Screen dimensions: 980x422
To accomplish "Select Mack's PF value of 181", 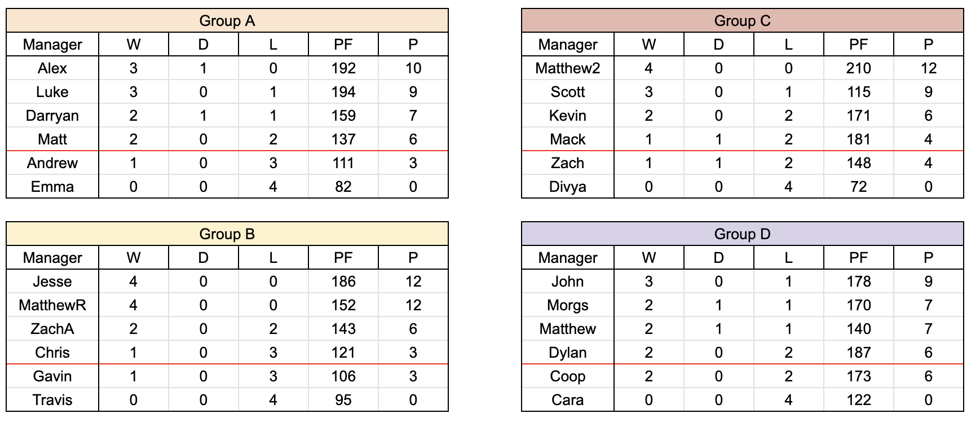I will (858, 139).
